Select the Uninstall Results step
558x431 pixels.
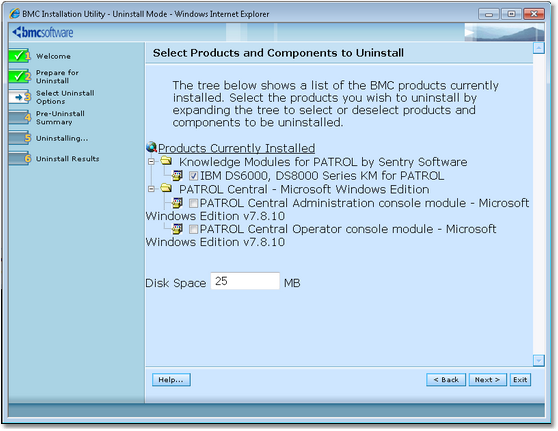pos(68,159)
